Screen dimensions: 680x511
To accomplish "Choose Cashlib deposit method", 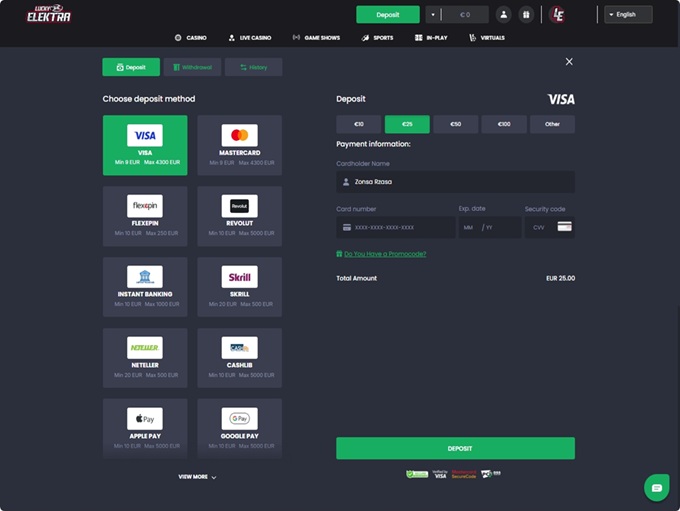I will (x=239, y=358).
